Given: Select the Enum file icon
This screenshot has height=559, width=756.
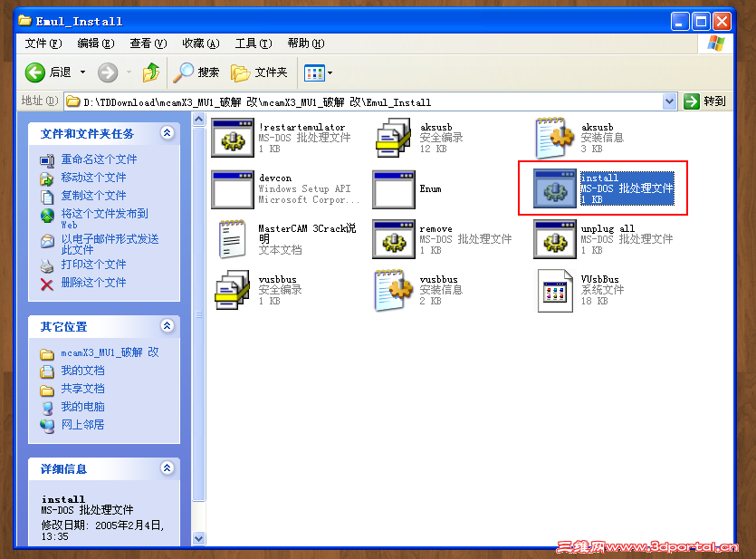Looking at the screenshot, I should click(x=394, y=189).
